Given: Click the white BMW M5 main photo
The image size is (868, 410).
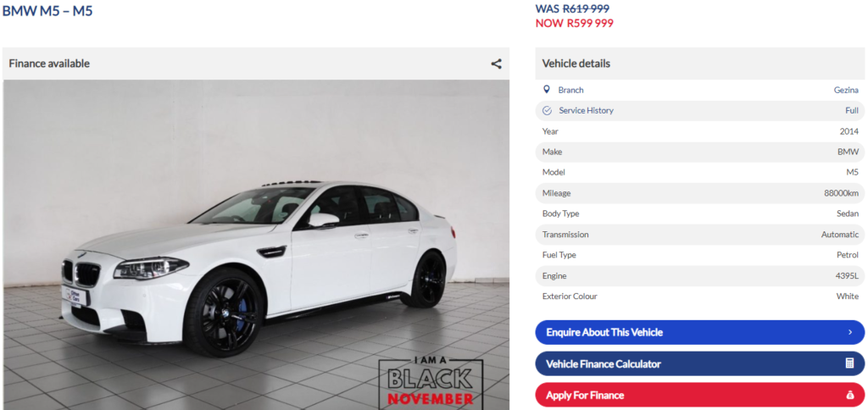Looking at the screenshot, I should pos(256,245).
